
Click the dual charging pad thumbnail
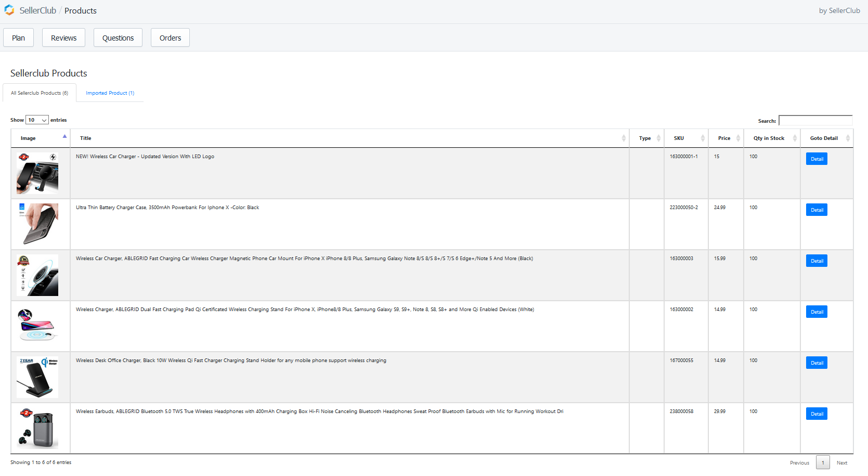click(x=37, y=326)
